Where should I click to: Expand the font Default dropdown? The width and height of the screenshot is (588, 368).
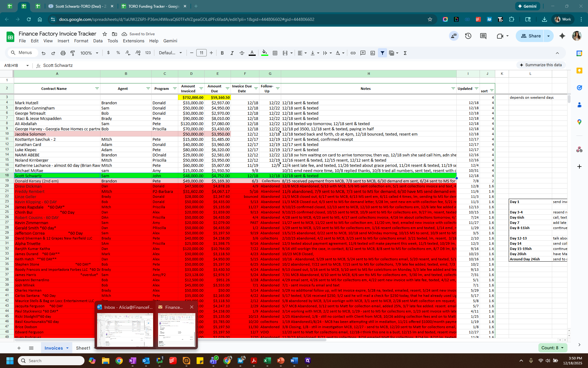[170, 53]
